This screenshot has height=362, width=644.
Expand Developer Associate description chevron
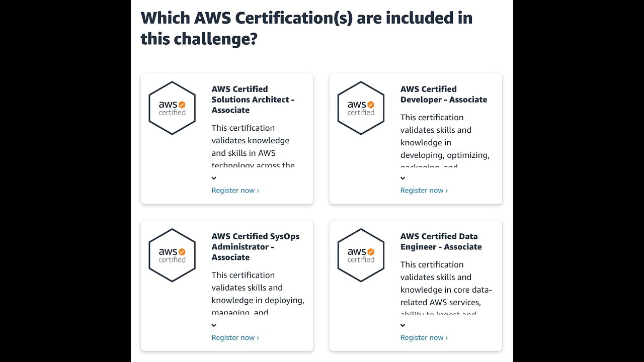tap(403, 178)
